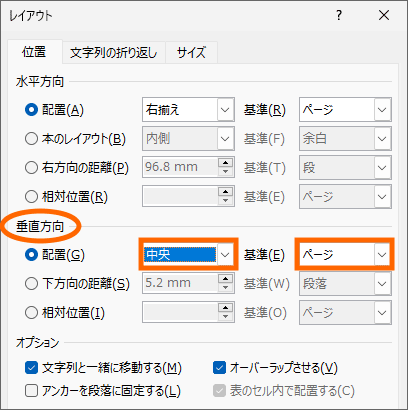The height and width of the screenshot is (410, 408).
Task: Click decrease arrow on 5.2 mm spinner
Action: (x=226, y=287)
